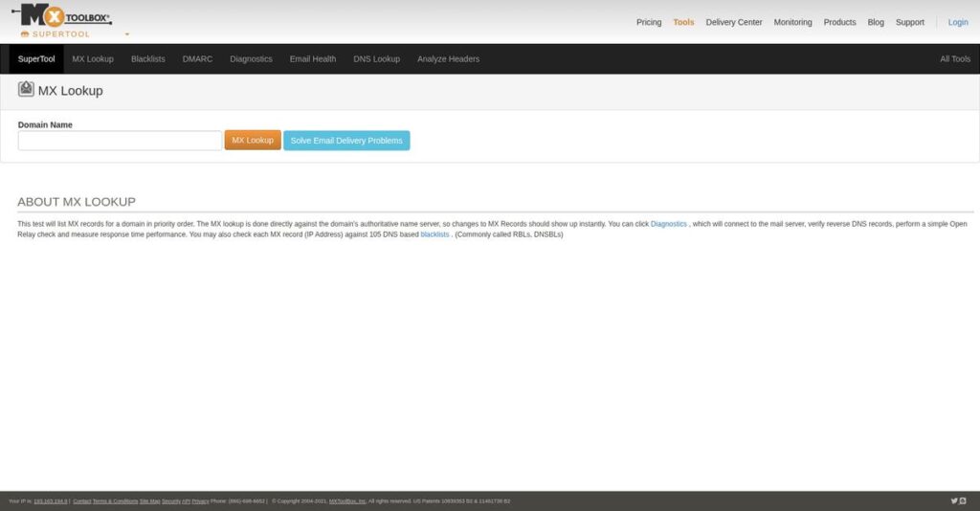
Task: Select the SuperTool tab
Action: click(x=36, y=58)
